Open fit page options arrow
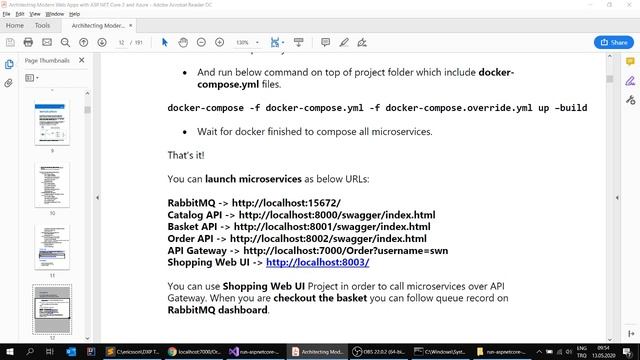The width and height of the screenshot is (640, 360). click(283, 42)
